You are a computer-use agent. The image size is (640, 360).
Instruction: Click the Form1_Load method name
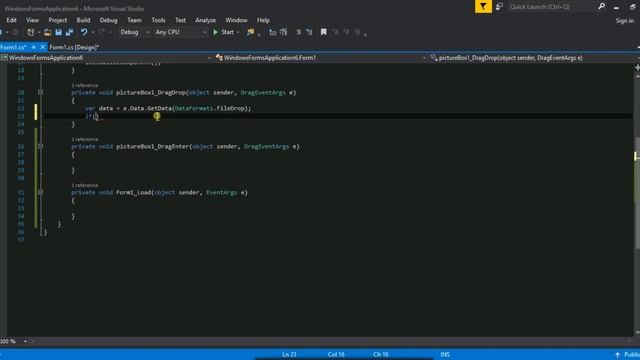coord(133,193)
